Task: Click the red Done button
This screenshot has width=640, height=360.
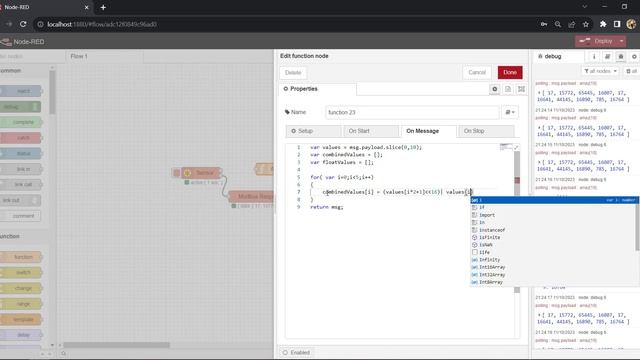Action: (510, 72)
